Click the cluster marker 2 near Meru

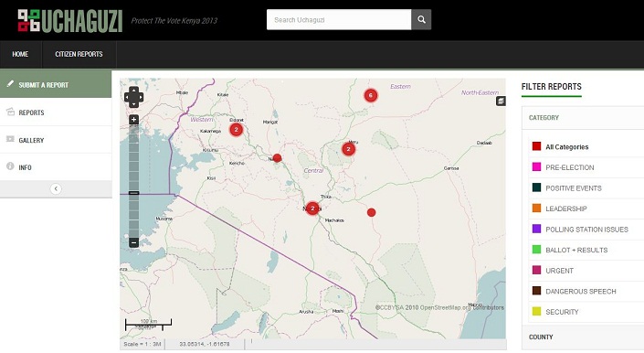[348, 149]
